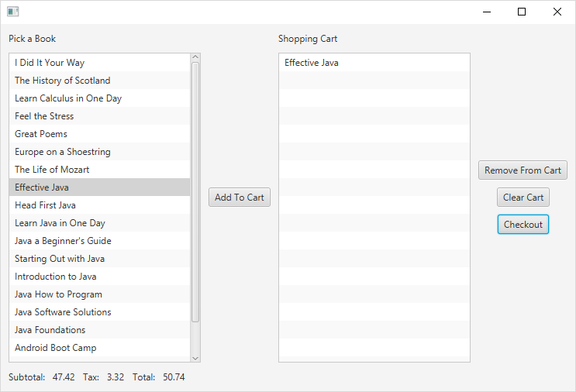Screen dimensions: 576x392
Task: Pick Java Software Solutions
Action: click(99, 312)
